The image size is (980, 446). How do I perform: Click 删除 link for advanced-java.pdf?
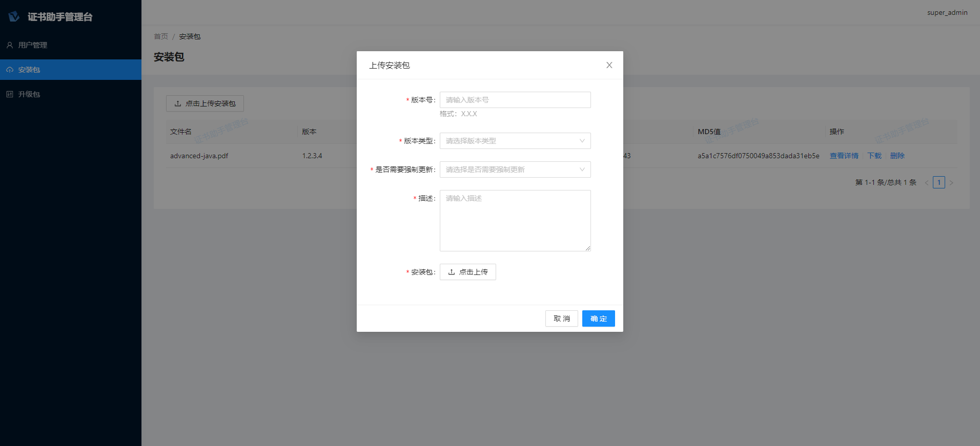(x=897, y=156)
